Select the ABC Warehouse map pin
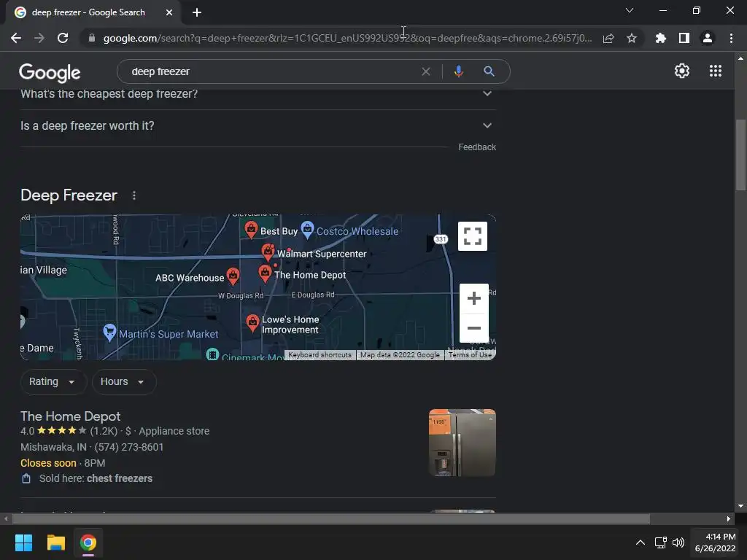The width and height of the screenshot is (747, 560). [233, 276]
